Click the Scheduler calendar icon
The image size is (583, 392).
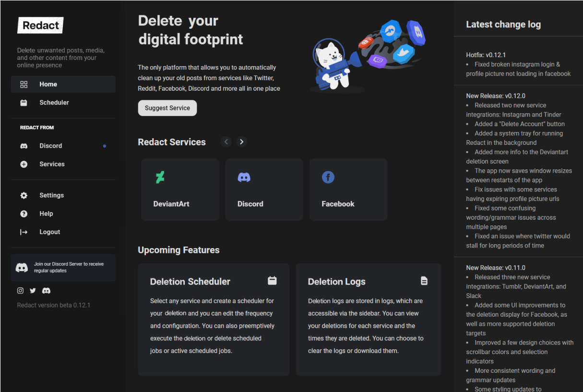[24, 103]
